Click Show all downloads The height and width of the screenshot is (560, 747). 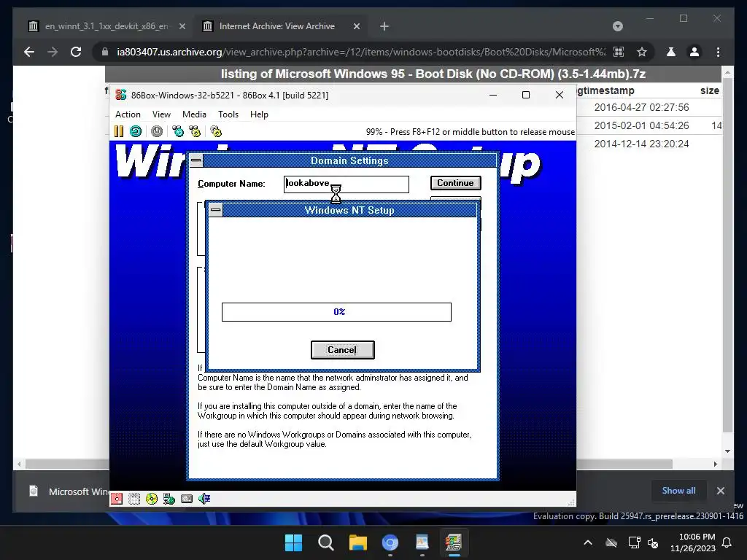tap(678, 491)
